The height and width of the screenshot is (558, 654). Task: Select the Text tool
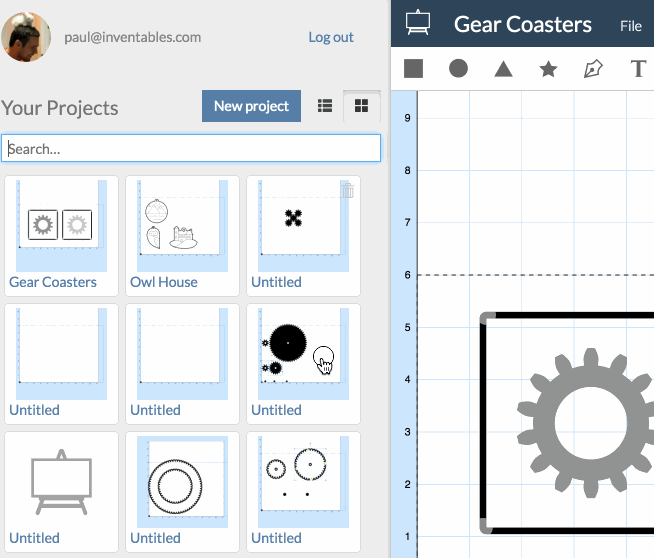click(x=638, y=69)
